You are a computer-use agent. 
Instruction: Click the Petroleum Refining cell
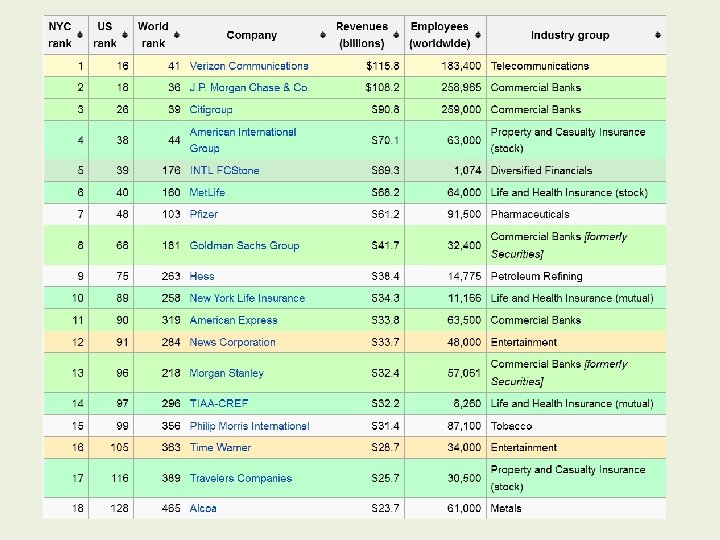[x=536, y=276]
